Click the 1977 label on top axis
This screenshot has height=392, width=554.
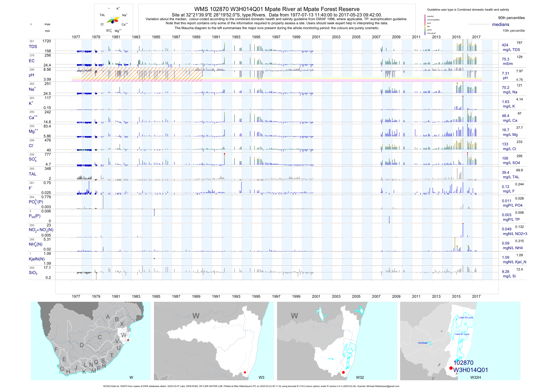point(76,37)
